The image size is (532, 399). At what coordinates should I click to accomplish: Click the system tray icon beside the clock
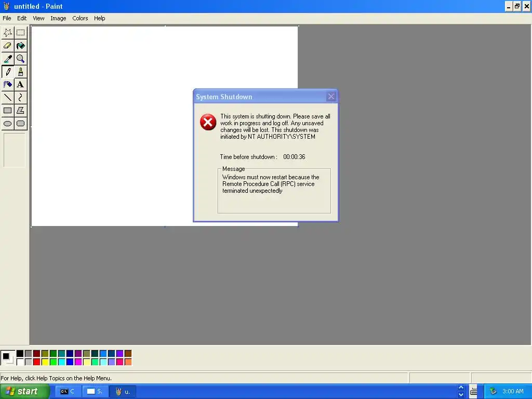[x=493, y=391]
